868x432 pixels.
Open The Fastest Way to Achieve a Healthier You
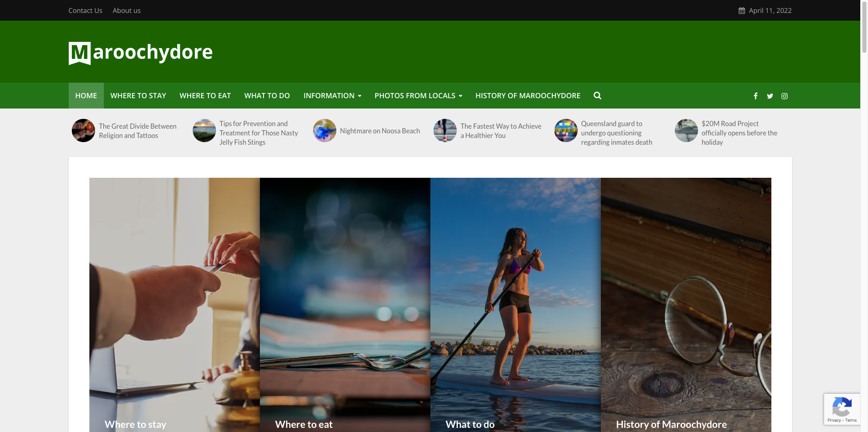pyautogui.click(x=501, y=131)
